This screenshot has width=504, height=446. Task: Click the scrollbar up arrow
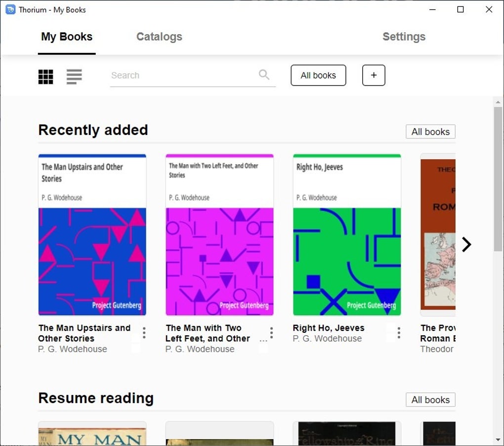pos(498,102)
